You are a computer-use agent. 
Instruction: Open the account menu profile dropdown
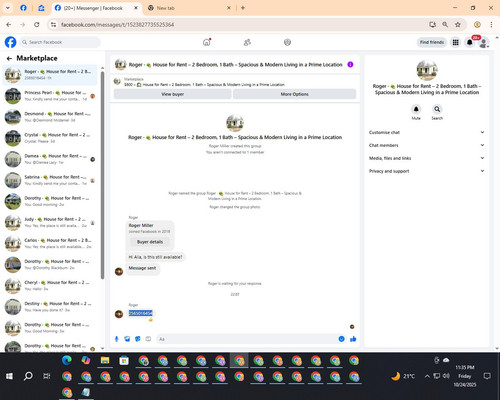click(x=484, y=42)
